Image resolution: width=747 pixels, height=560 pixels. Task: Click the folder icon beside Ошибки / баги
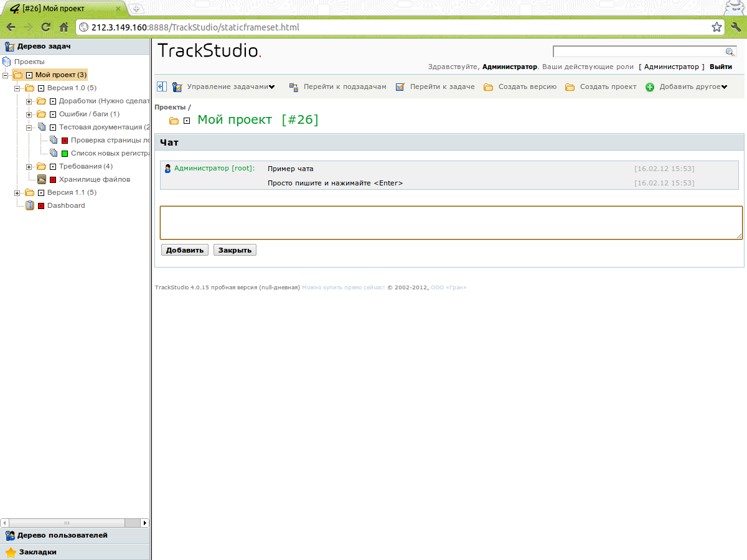(41, 114)
